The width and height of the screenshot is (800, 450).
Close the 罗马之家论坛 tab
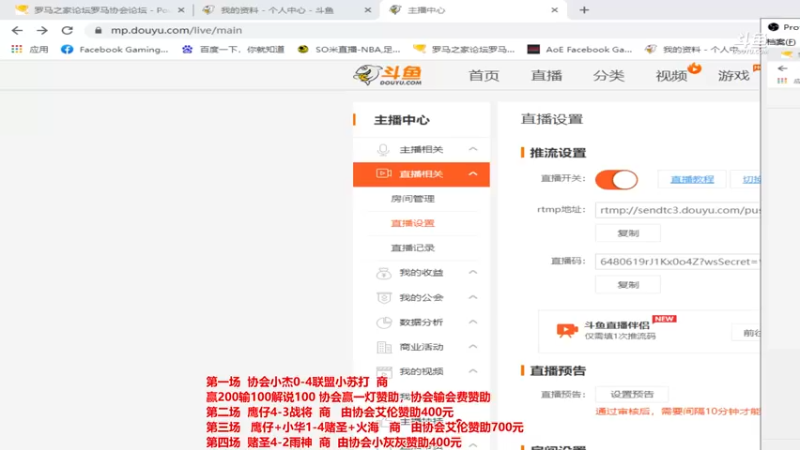point(181,10)
